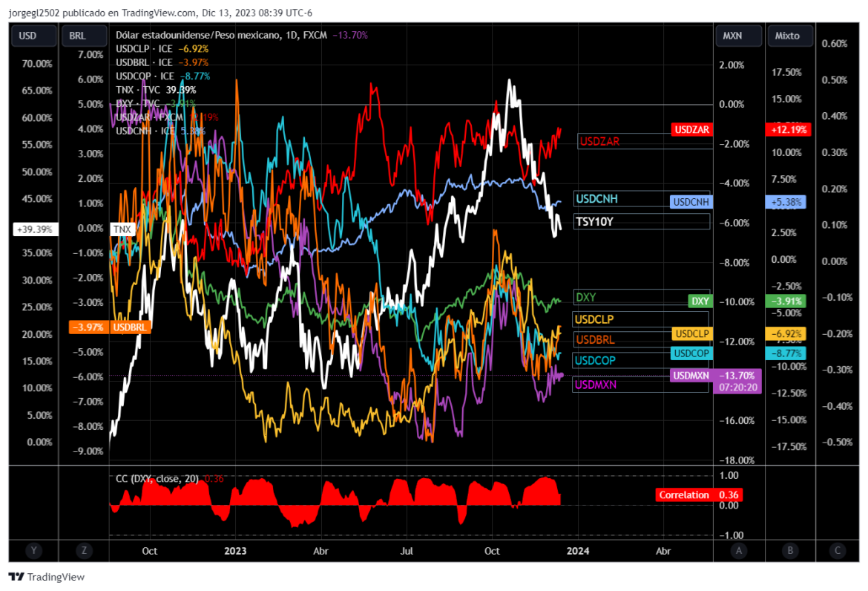Click the orange USDBRL tag on left axis
This screenshot has width=868, height=591.
pos(130,327)
